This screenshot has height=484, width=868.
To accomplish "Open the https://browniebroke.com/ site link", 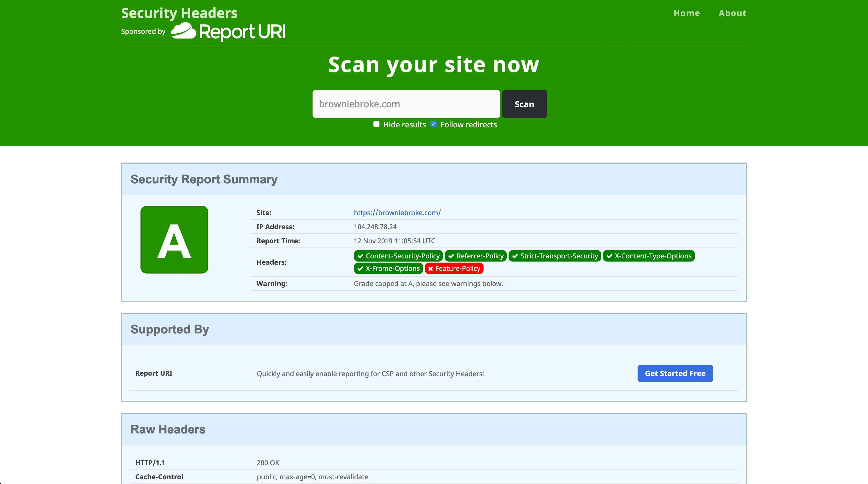I will point(397,213).
